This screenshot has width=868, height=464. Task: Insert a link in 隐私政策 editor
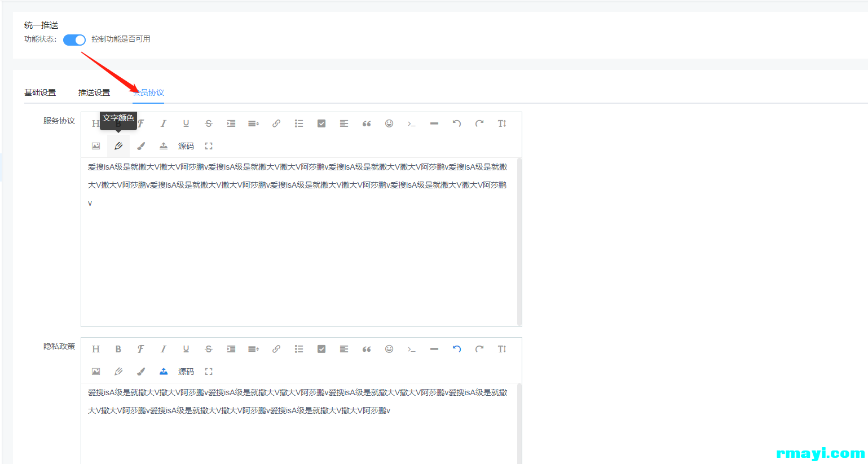click(x=276, y=349)
